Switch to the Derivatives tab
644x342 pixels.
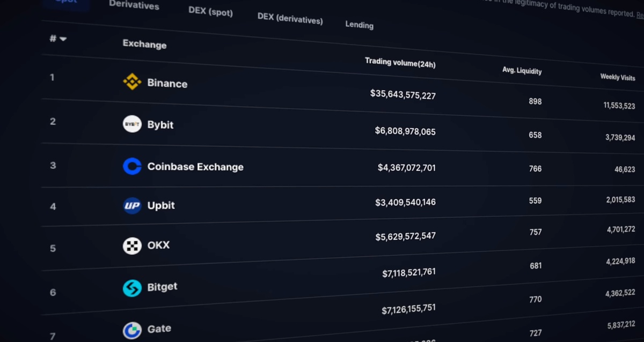click(134, 5)
